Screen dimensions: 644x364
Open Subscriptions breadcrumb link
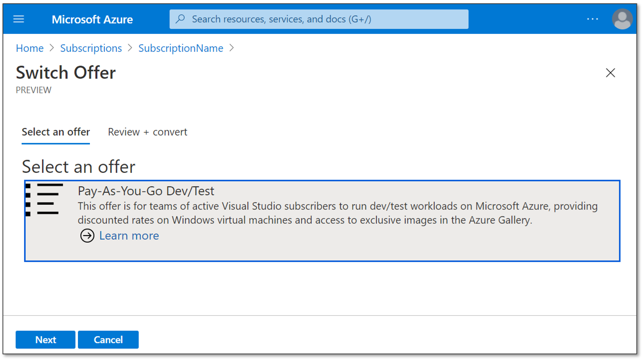(91, 48)
